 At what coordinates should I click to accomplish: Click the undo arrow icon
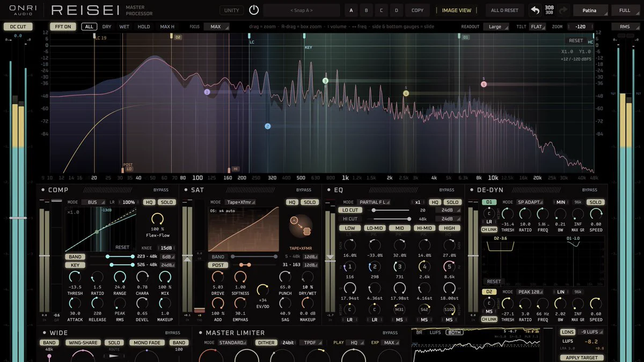coord(535,10)
